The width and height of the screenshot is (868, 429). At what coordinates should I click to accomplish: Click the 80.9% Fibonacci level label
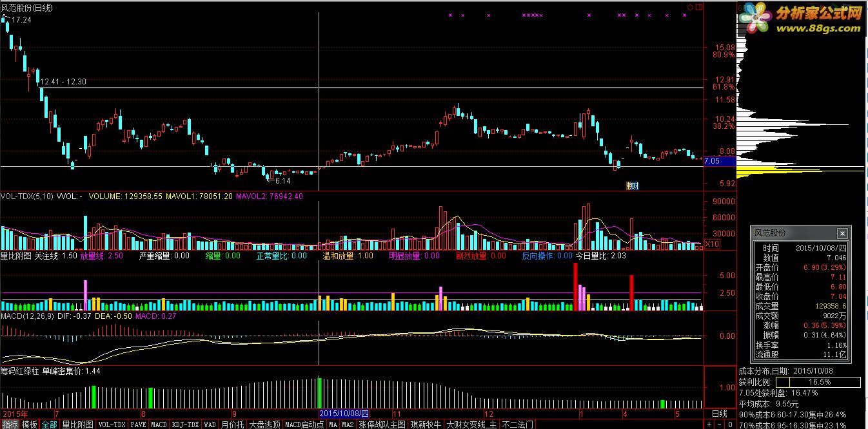click(724, 55)
